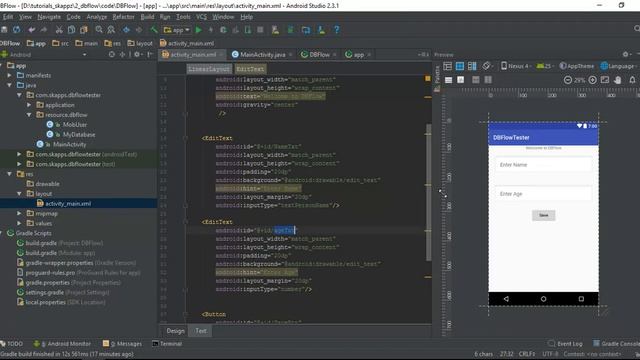Image resolution: width=640 pixels, height=360 pixels.
Task: Click the notifications bell icon in Preview
Action: point(632,80)
